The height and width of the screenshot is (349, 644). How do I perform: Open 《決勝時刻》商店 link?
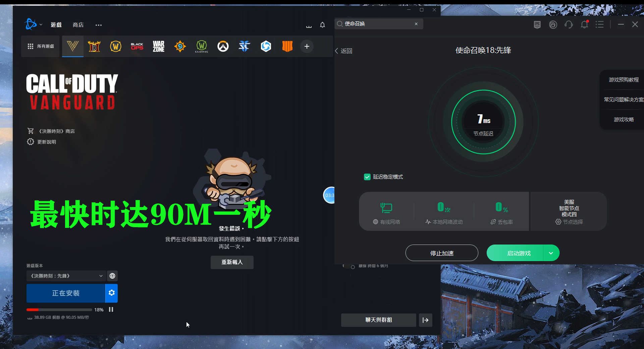[x=51, y=131]
